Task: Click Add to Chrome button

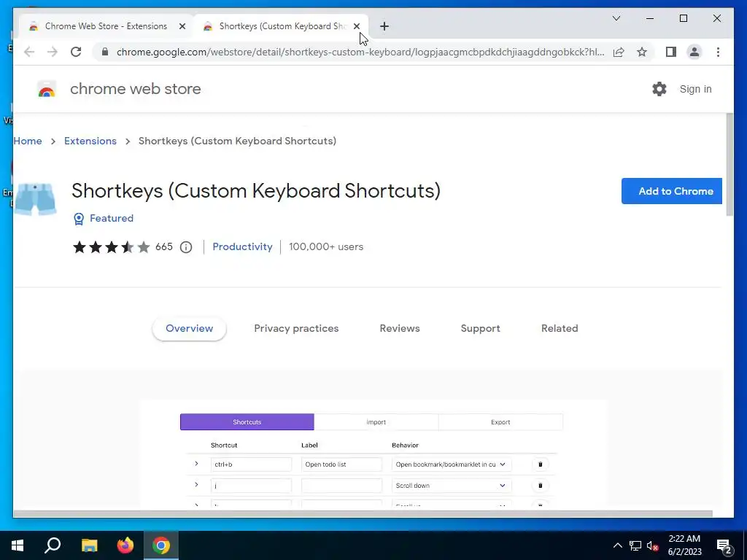Action: coord(672,191)
